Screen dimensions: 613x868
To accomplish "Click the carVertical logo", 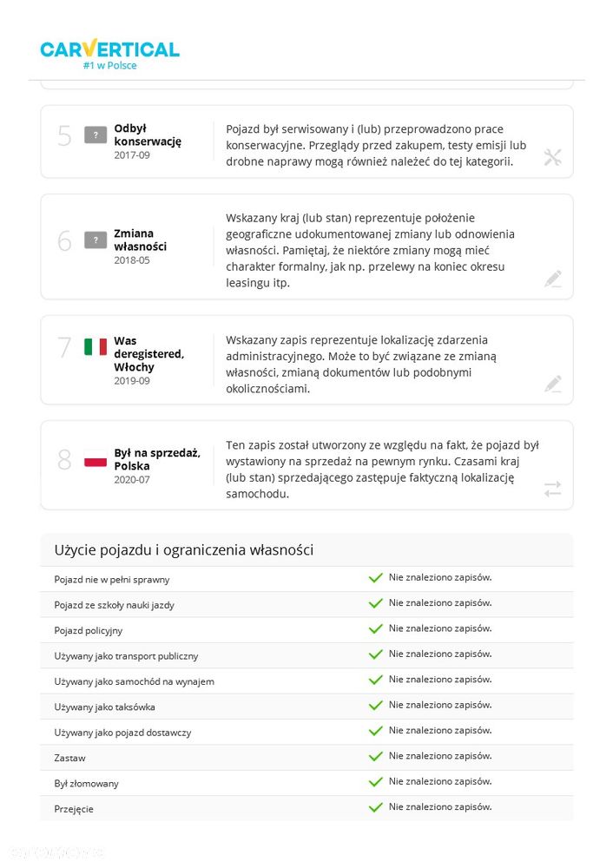I will [x=109, y=54].
